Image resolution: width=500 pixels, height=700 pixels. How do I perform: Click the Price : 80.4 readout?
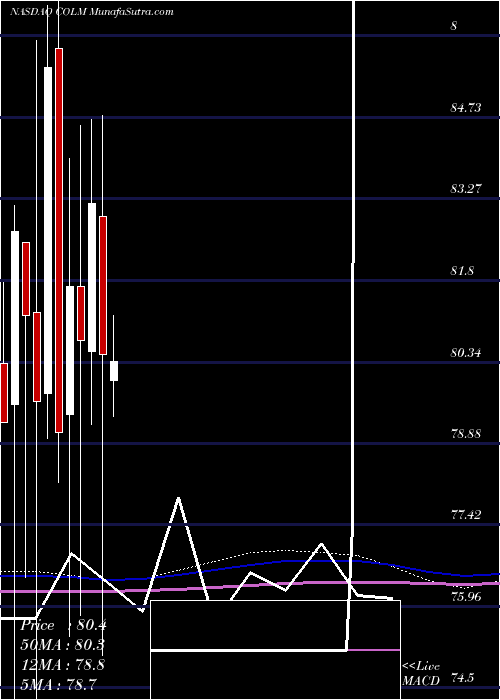coord(64,625)
